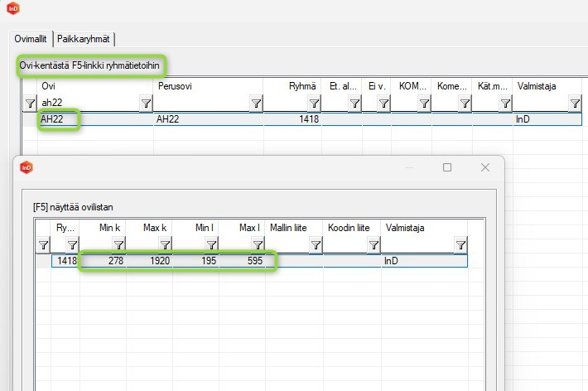Sort by the Perusovi column header
The image size is (588, 391).
[208, 86]
